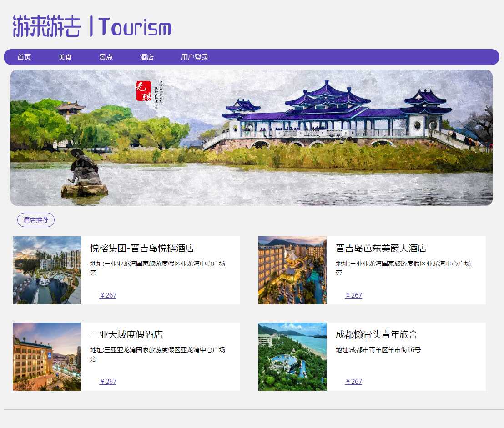Image resolution: width=504 pixels, height=428 pixels.
Task: Click the ¥267 price under 悦榕集团-普吉岛悦梿酒店
Action: pos(108,295)
